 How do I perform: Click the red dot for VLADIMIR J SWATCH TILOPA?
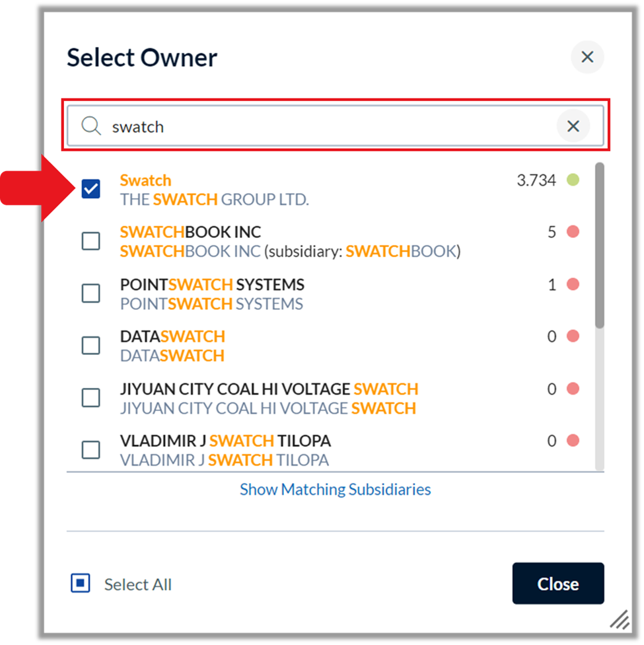click(573, 441)
